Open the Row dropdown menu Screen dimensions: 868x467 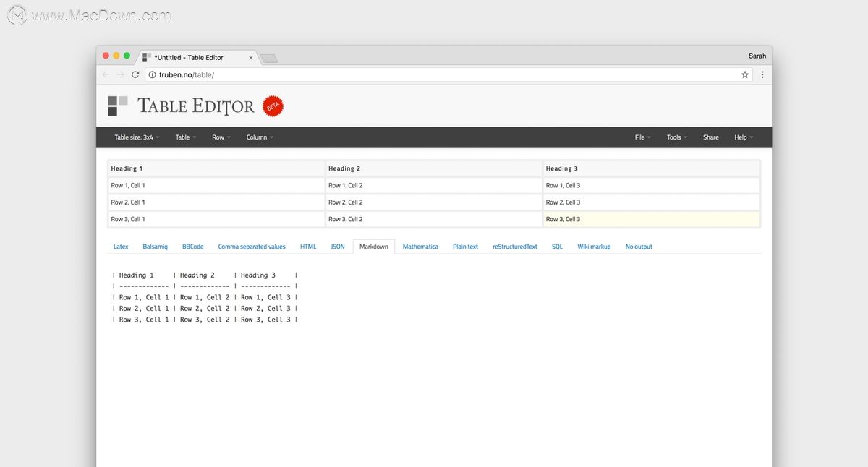(221, 137)
